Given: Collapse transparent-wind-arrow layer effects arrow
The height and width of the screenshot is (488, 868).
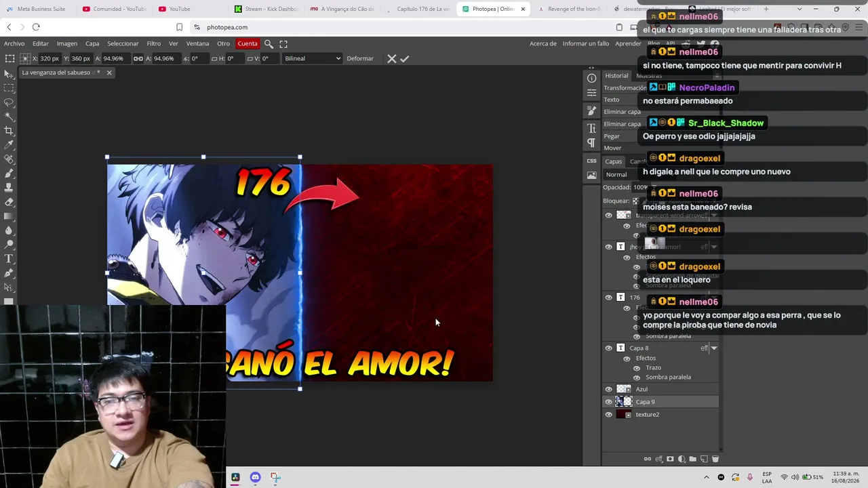Looking at the screenshot, I should tap(713, 216).
